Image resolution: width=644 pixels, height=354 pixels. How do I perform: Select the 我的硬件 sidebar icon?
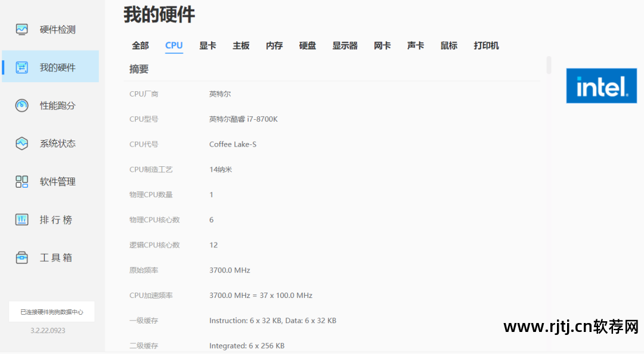[x=22, y=67]
